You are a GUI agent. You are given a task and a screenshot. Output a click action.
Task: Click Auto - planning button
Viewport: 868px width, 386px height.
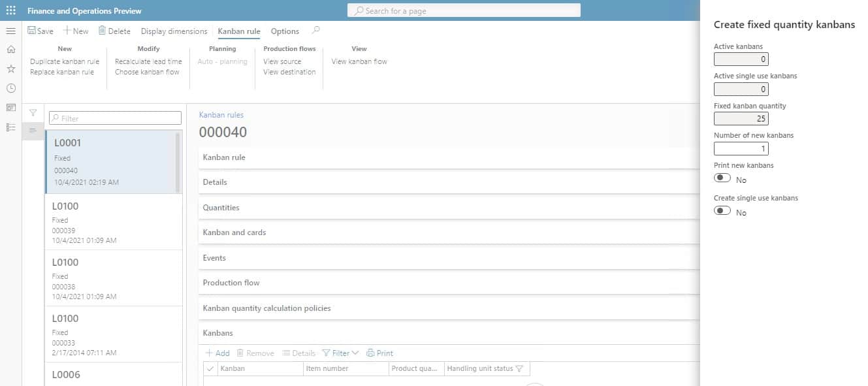pyautogui.click(x=223, y=61)
